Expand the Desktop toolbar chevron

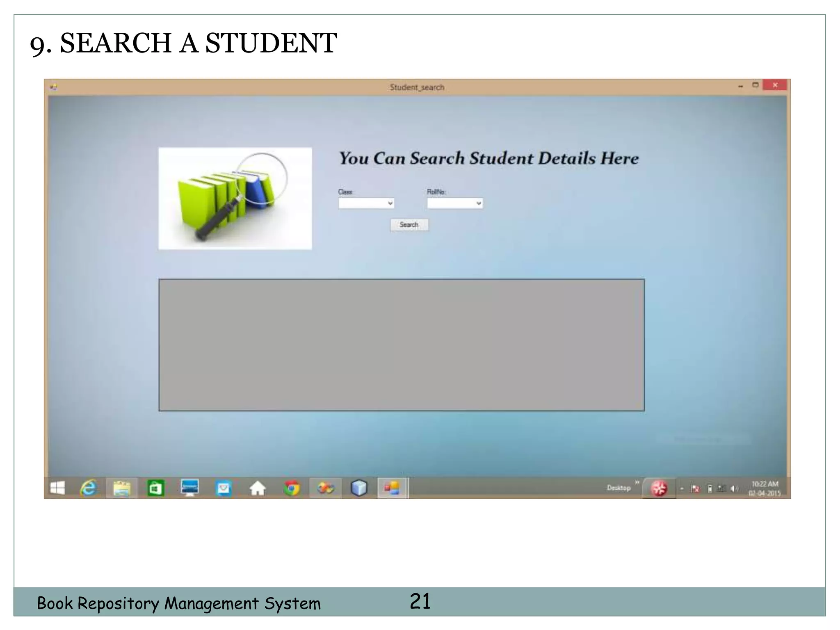[637, 482]
